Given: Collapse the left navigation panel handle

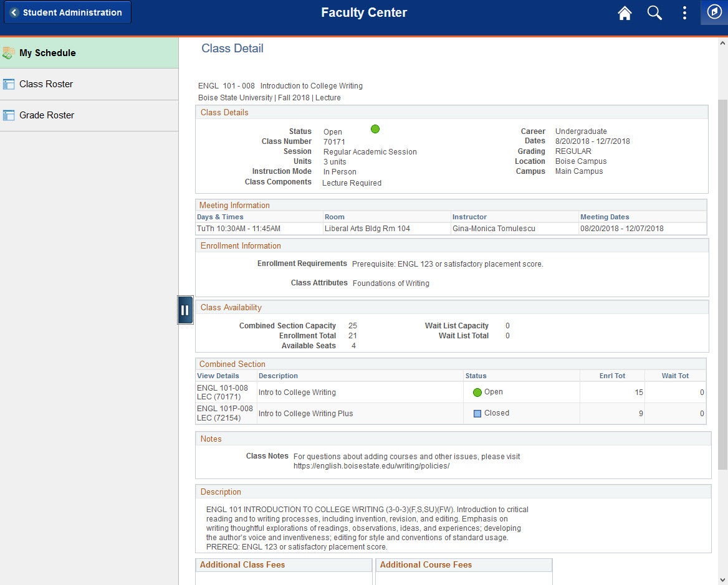Looking at the screenshot, I should click(185, 310).
